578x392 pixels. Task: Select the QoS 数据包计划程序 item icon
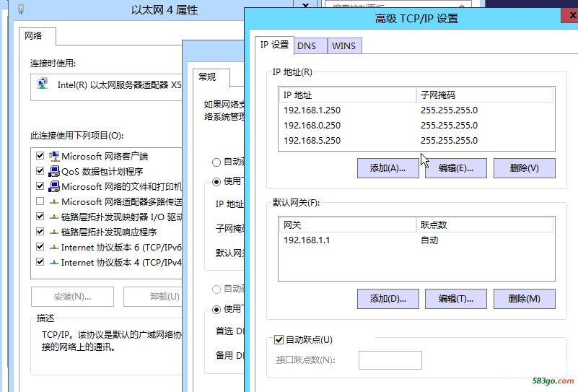tap(54, 171)
